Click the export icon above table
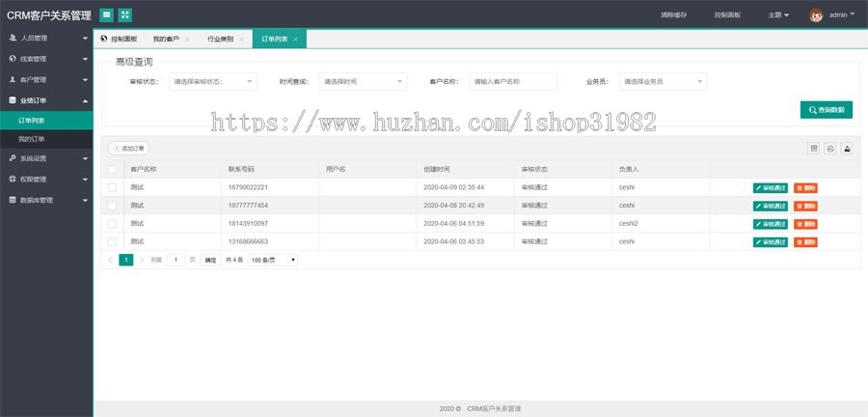The image size is (868, 417). point(847,149)
